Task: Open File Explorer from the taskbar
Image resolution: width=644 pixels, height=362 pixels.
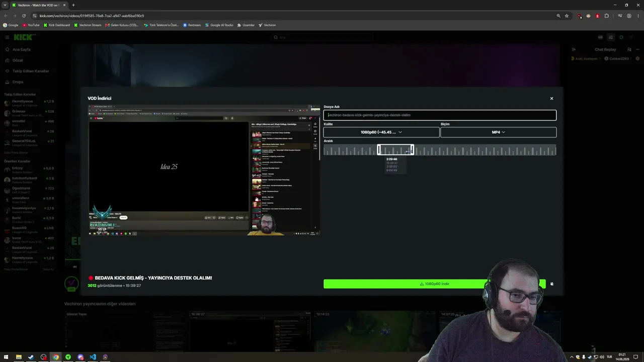Action: (x=19, y=357)
